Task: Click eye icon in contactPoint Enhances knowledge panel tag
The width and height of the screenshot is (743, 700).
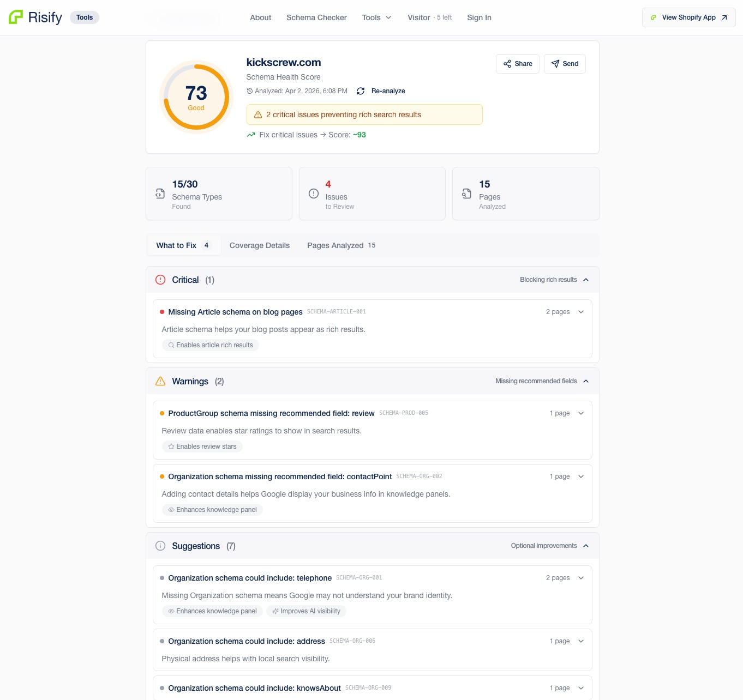Action: (x=171, y=510)
